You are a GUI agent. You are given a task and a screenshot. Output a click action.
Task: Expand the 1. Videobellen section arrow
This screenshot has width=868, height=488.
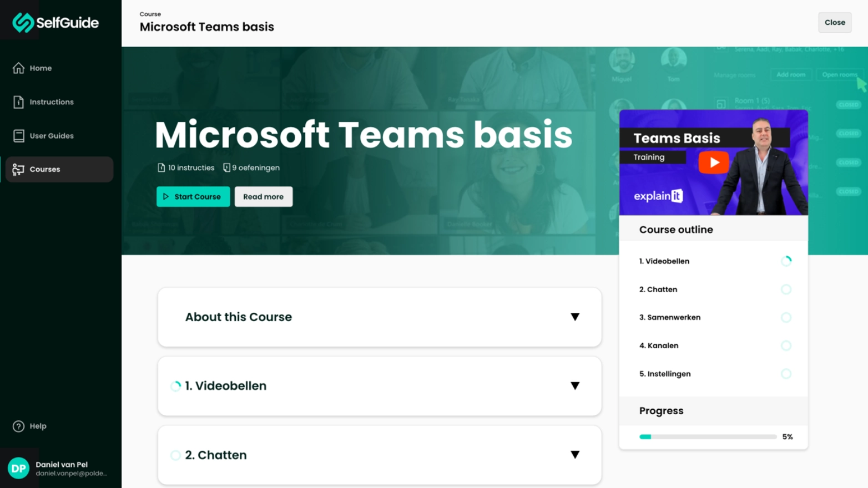coord(575,386)
